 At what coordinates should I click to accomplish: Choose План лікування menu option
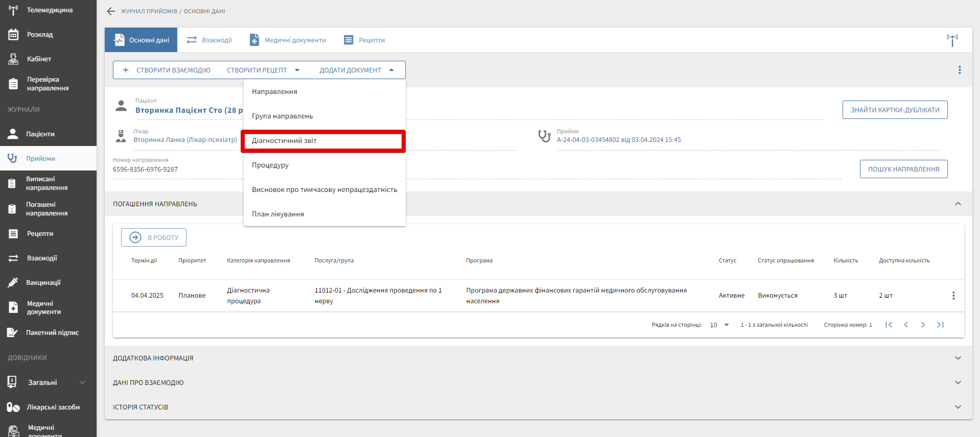coord(278,214)
